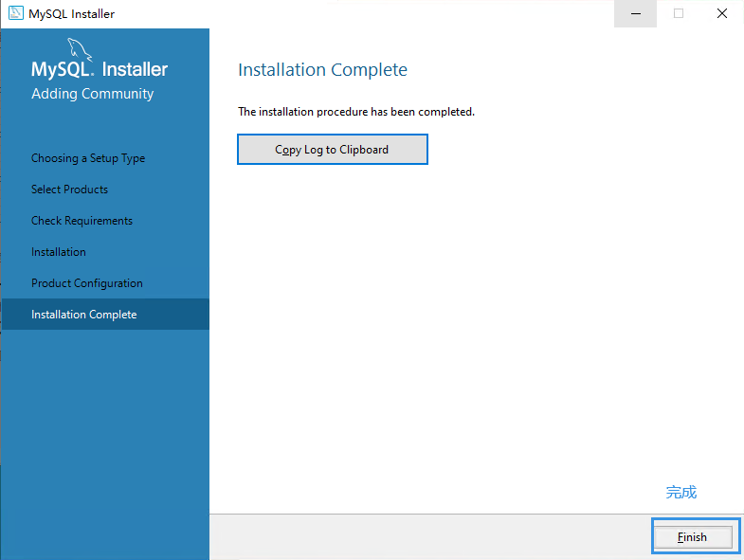Click the disabled maximize window button
The width and height of the screenshot is (744, 560).
tap(679, 14)
